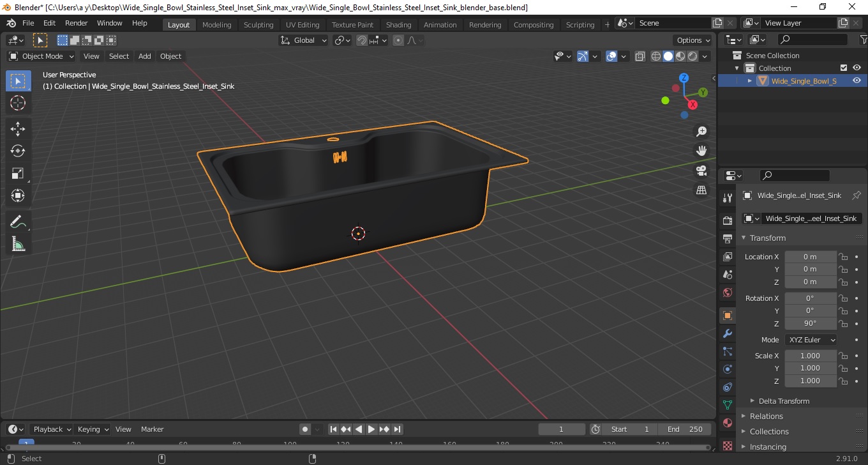Open the Modifier wrench properties tab
Viewport: 868px width, 465px height.
[727, 333]
